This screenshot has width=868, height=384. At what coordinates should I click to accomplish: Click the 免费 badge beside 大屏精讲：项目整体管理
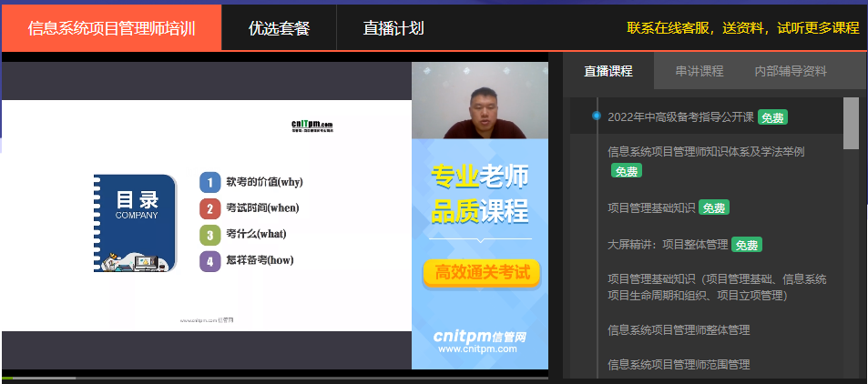(x=747, y=245)
